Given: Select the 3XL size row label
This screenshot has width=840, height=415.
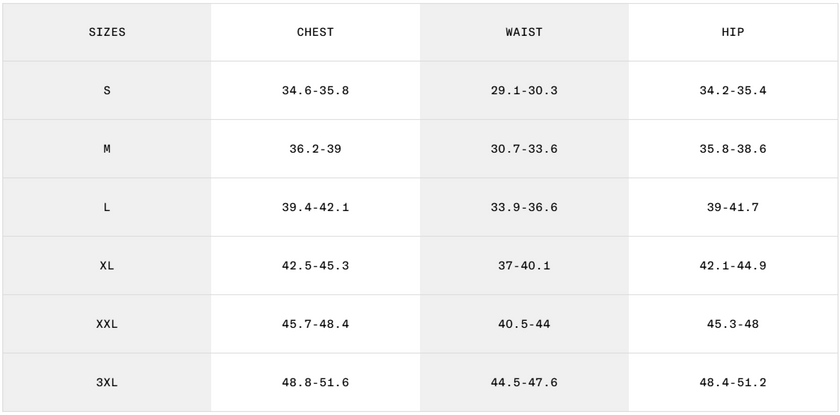Looking at the screenshot, I should click(107, 383).
